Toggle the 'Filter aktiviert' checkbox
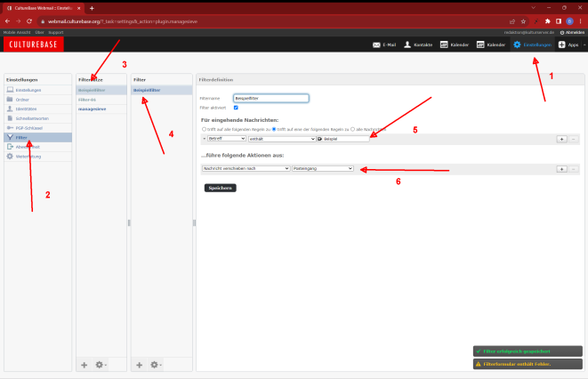Screen dimensions: 588x379 (236, 108)
